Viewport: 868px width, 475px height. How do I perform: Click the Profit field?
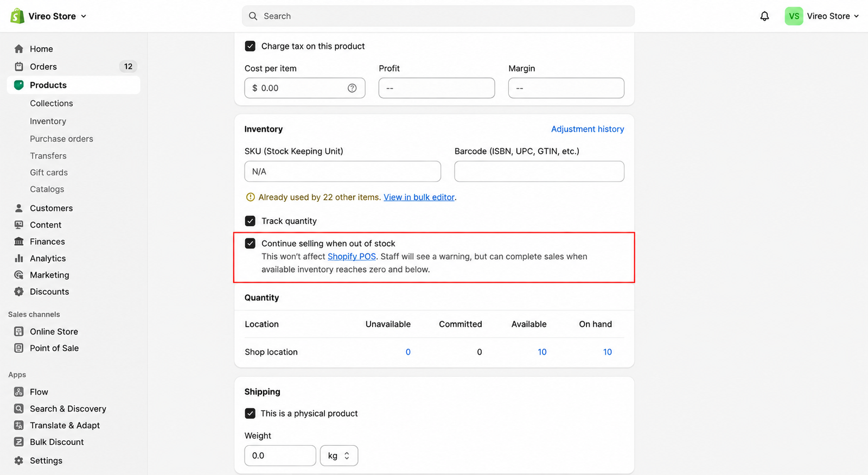coord(437,88)
